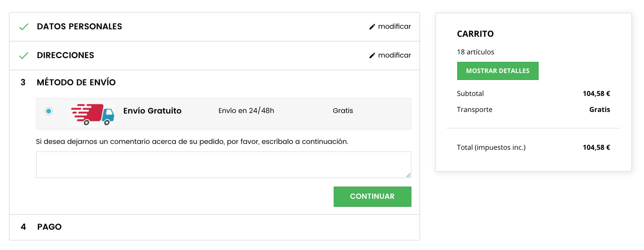Image resolution: width=644 pixels, height=250 pixels.
Task: Click the 18 artículos cart summary text
Action: coord(475,52)
